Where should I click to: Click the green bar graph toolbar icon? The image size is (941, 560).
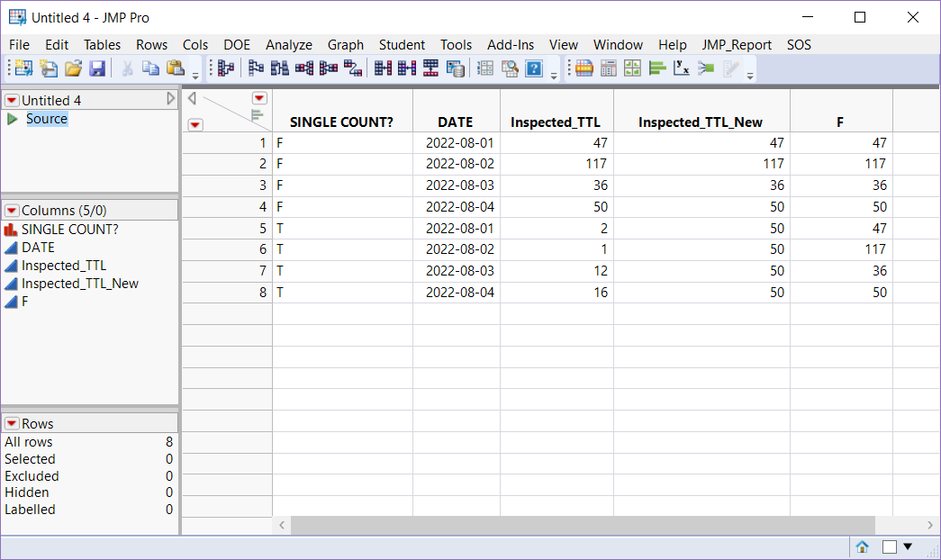click(659, 68)
